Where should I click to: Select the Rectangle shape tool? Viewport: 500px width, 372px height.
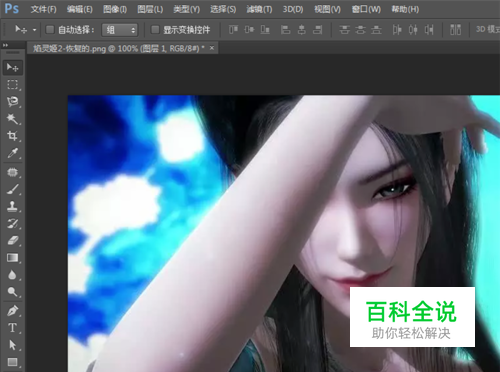click(x=13, y=362)
